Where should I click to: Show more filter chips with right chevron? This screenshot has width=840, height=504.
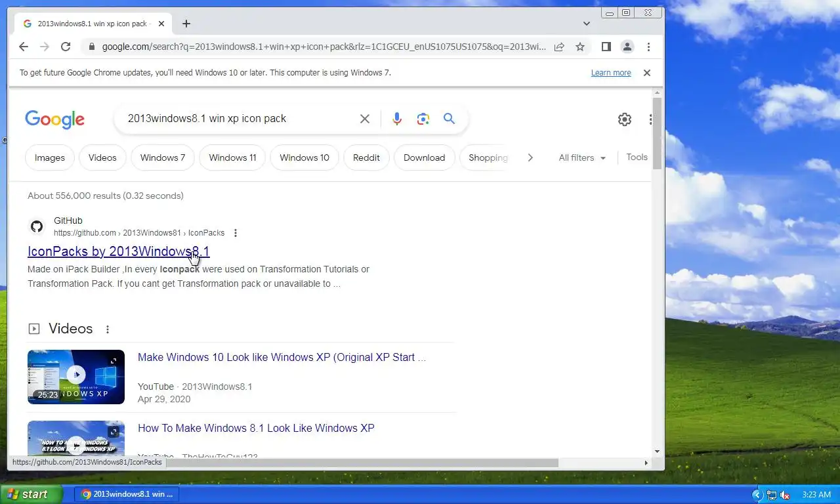tap(530, 157)
